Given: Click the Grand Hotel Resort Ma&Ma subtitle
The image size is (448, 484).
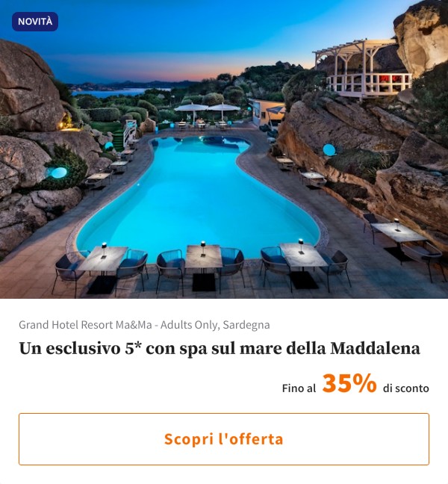Looking at the screenshot, I should click(144, 325).
